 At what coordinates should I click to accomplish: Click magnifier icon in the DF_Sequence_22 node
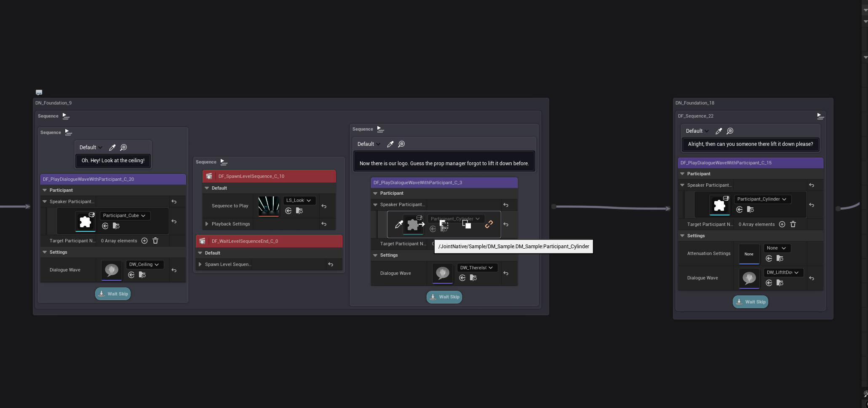730,131
